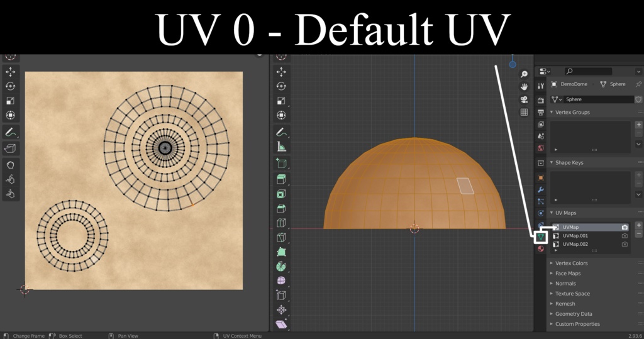The width and height of the screenshot is (644, 339).
Task: Open Vertex Groups specials dropdown arrow
Action: 638,144
